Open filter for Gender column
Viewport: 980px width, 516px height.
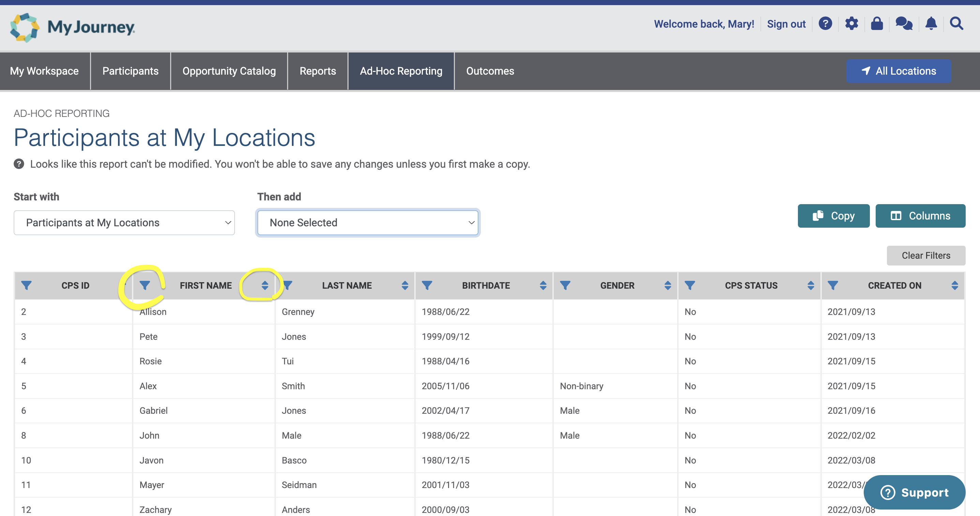click(x=565, y=285)
